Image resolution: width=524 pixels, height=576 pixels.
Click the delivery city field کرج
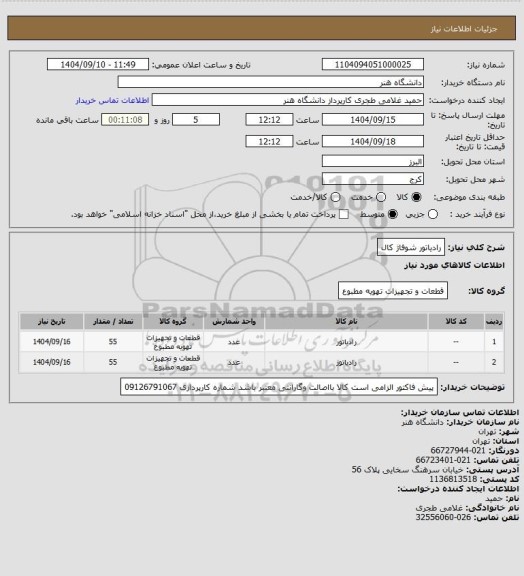coord(373,179)
